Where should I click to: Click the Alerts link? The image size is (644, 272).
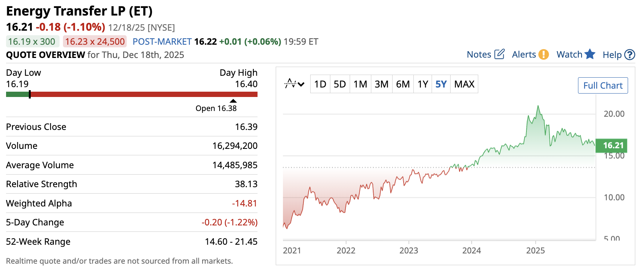524,55
